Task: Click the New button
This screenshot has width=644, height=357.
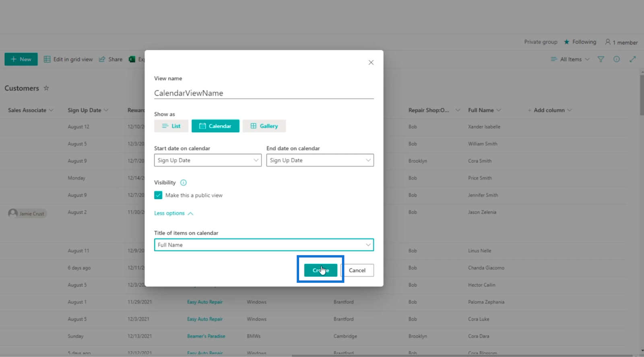Action: click(21, 59)
